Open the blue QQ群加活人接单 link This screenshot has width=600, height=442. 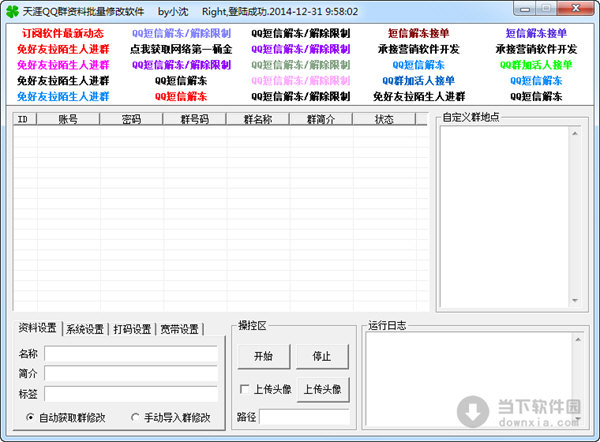point(419,81)
